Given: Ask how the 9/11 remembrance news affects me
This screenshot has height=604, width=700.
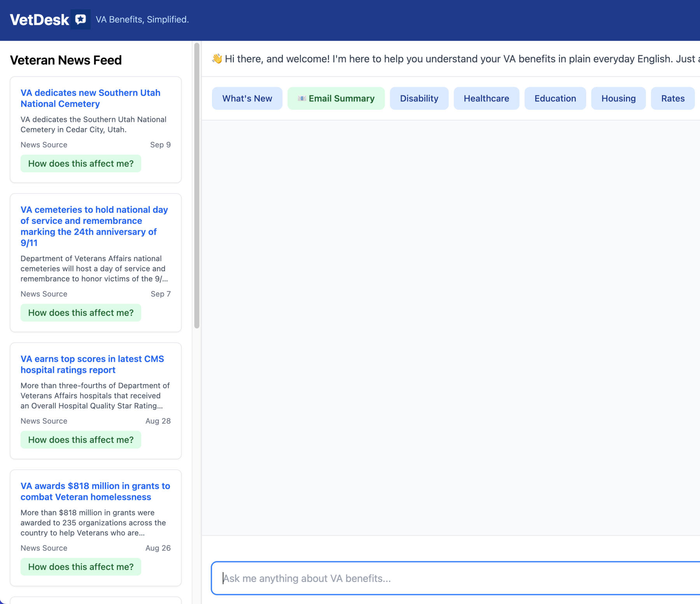Looking at the screenshot, I should pyautogui.click(x=81, y=313).
